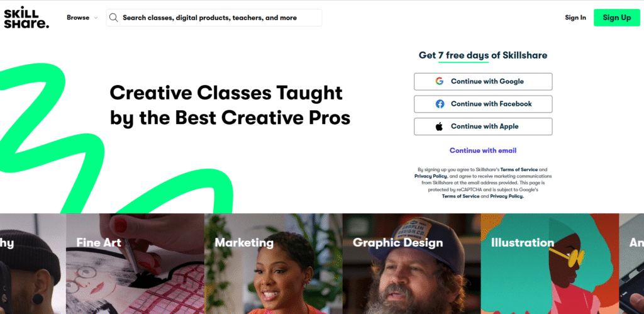Choose Continue with Facebook

[x=483, y=104]
